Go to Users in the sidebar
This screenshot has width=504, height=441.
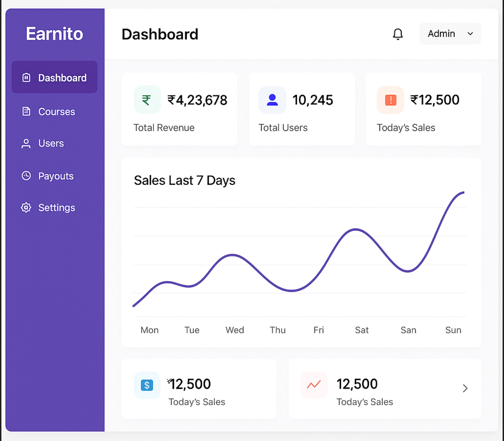[x=51, y=143]
